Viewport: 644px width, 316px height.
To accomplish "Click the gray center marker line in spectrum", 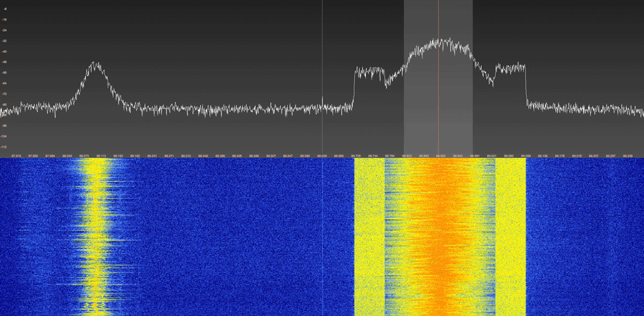I will pos(322,77).
